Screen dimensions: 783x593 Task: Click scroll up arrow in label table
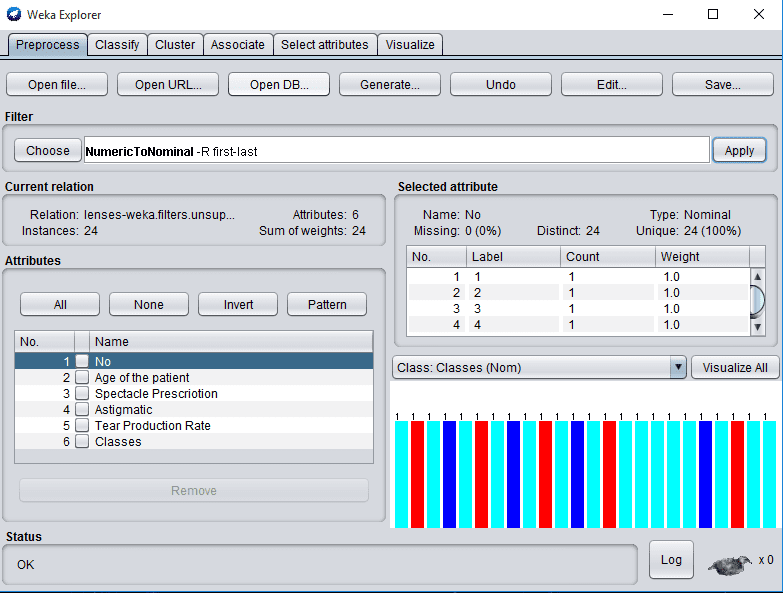click(757, 277)
